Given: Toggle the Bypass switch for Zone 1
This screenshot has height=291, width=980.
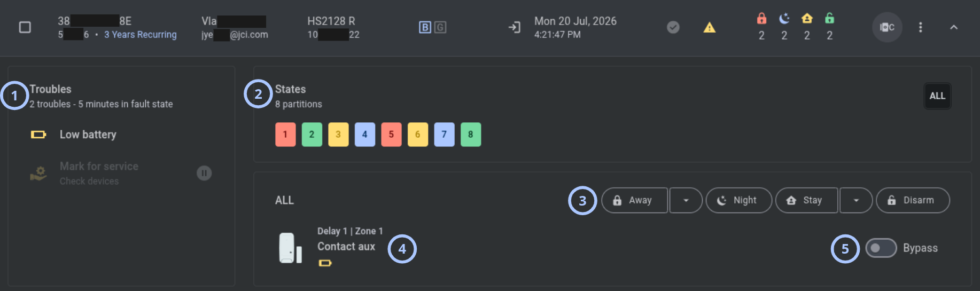Looking at the screenshot, I should [881, 248].
